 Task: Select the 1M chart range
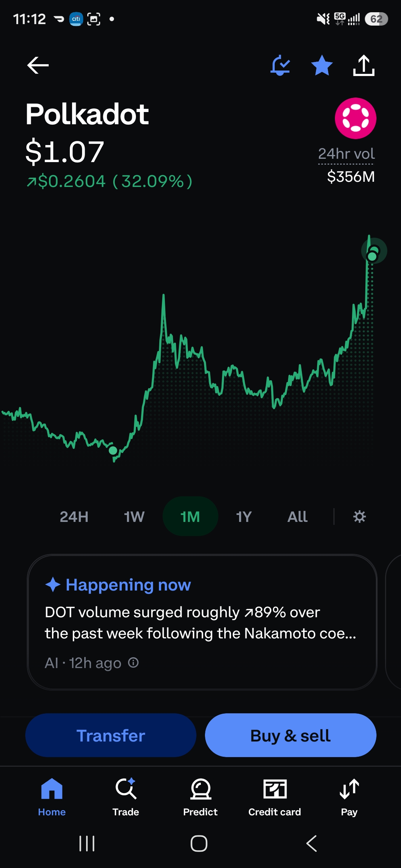click(x=190, y=516)
